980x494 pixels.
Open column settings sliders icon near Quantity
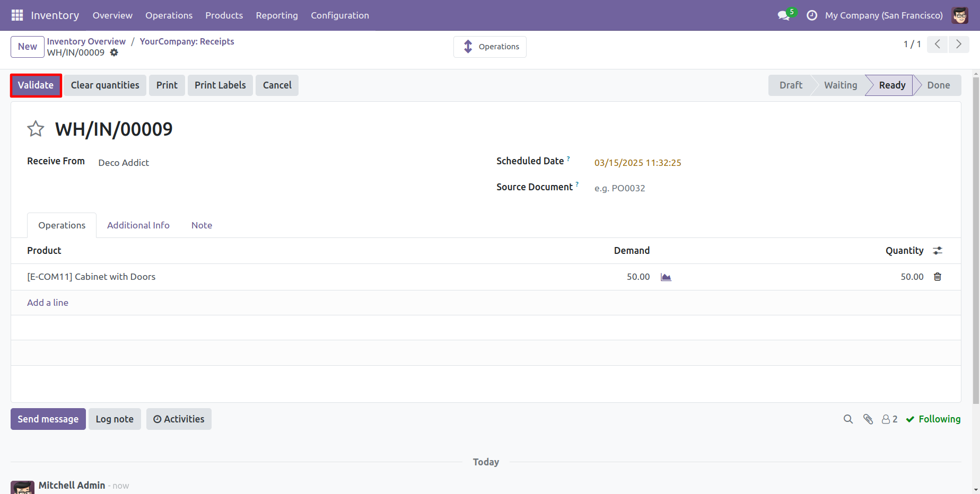coord(938,251)
